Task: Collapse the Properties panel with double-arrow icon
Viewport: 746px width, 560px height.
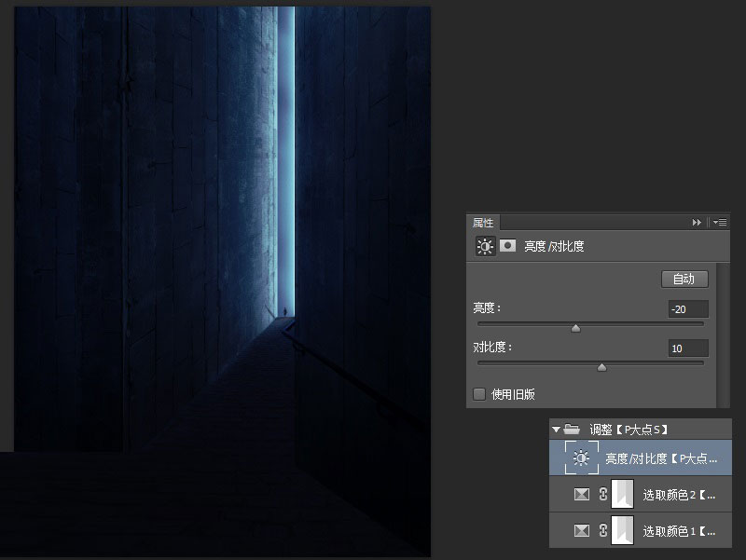Action: pos(697,223)
